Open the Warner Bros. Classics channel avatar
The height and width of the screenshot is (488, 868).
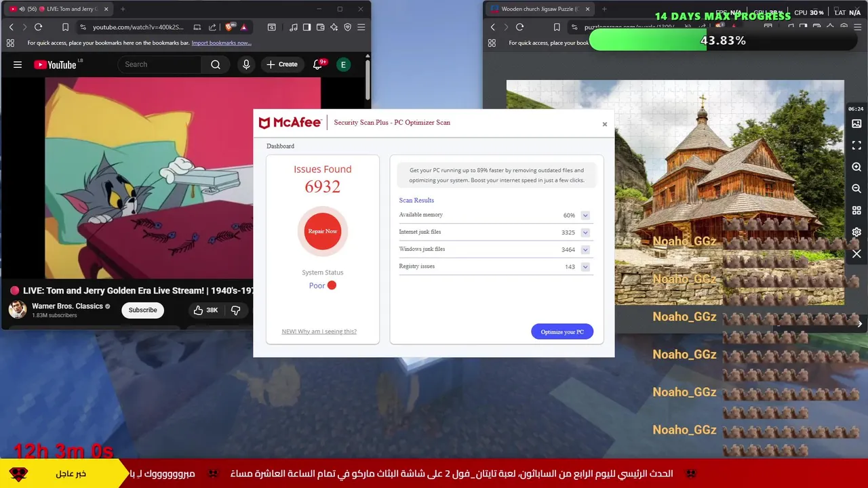18,310
